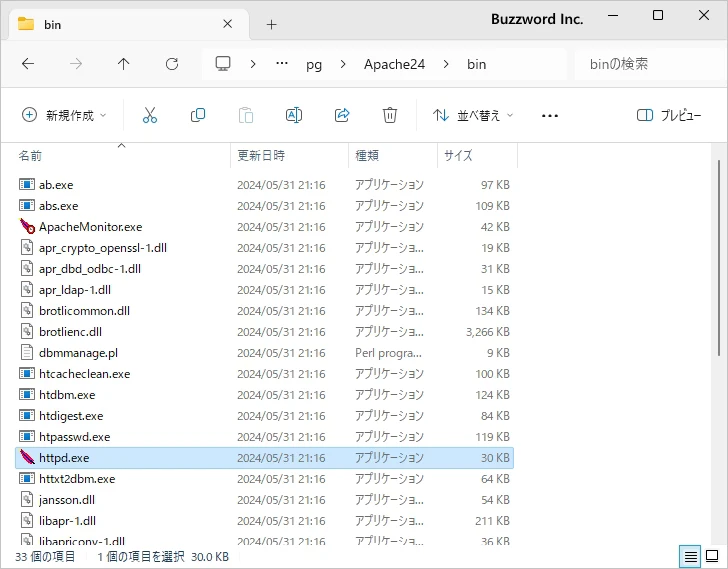
Task: Expand the breadcrumb chevron after Apache24
Action: (x=446, y=64)
